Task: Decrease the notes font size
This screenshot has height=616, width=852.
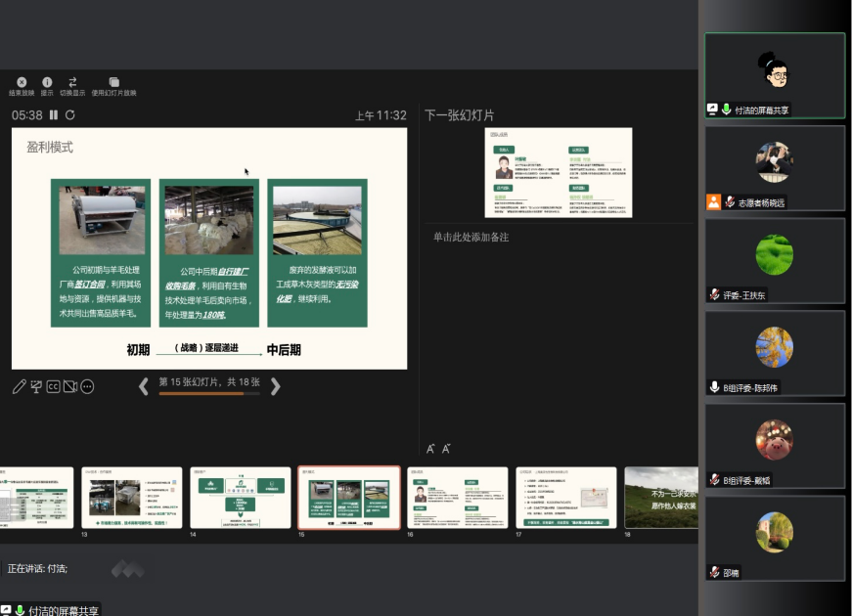Action: [x=446, y=449]
